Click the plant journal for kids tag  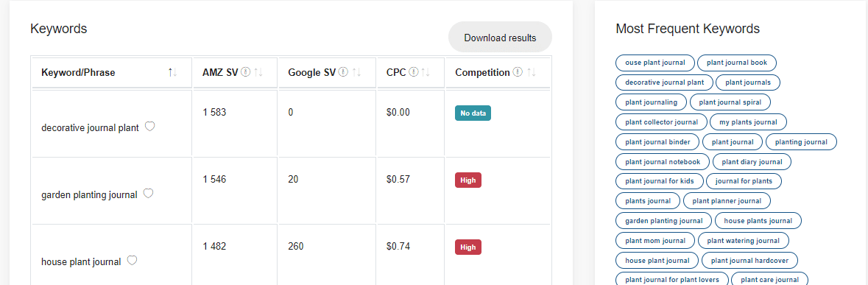tap(660, 181)
